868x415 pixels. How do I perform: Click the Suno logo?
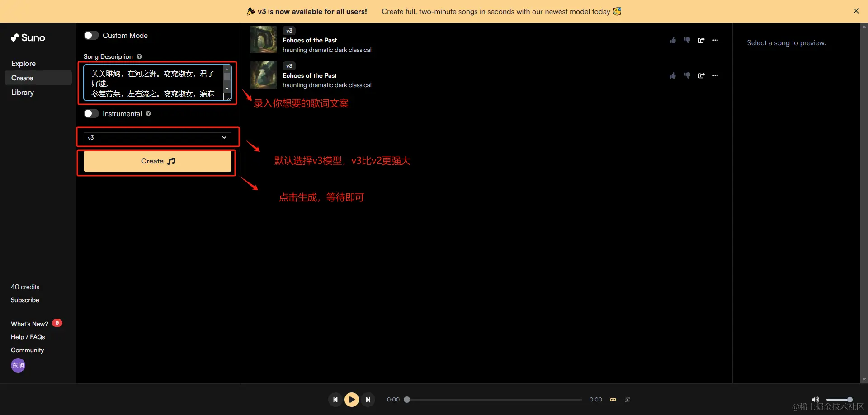point(28,38)
